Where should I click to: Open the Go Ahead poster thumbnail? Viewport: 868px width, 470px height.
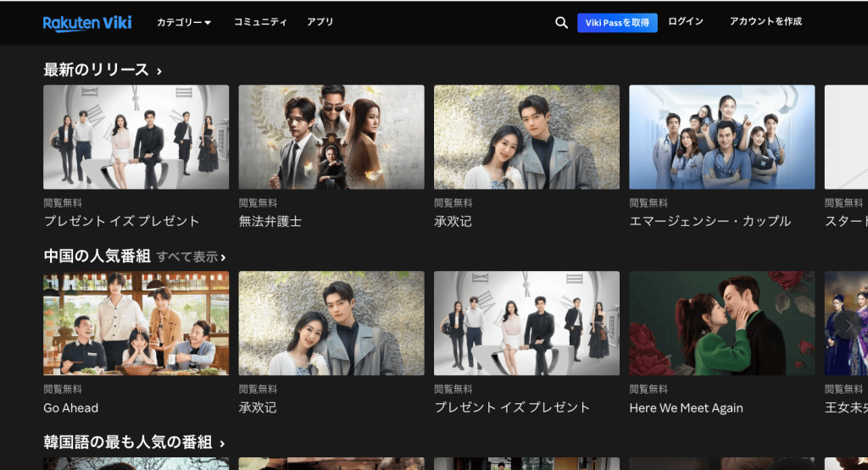pyautogui.click(x=136, y=323)
